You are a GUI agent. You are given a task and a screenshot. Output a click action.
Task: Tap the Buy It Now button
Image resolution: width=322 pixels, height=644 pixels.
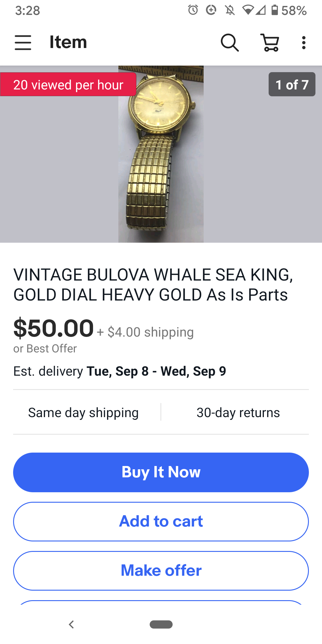coord(161,472)
